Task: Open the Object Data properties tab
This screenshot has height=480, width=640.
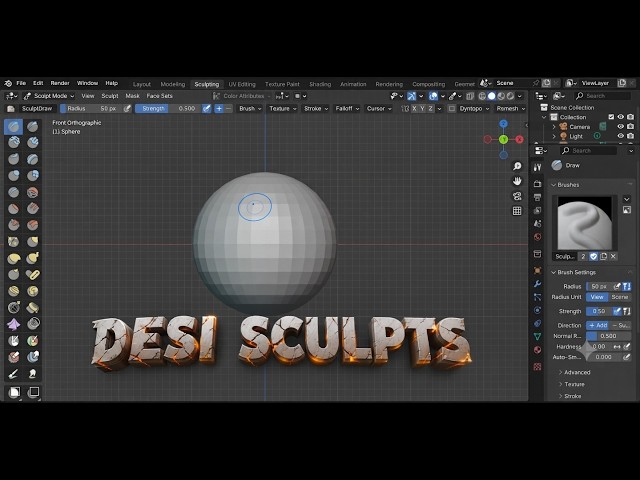Action: (538, 337)
